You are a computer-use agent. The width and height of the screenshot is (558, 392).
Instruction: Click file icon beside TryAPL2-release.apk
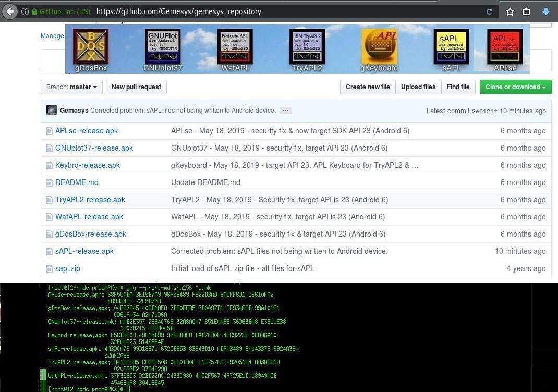pyautogui.click(x=49, y=200)
